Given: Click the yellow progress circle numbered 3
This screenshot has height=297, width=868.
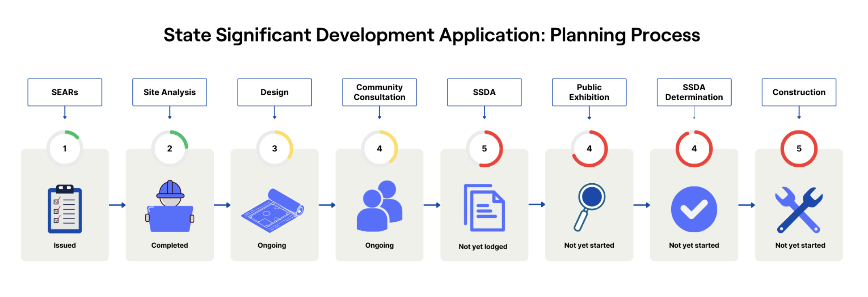Looking at the screenshot, I should [274, 148].
